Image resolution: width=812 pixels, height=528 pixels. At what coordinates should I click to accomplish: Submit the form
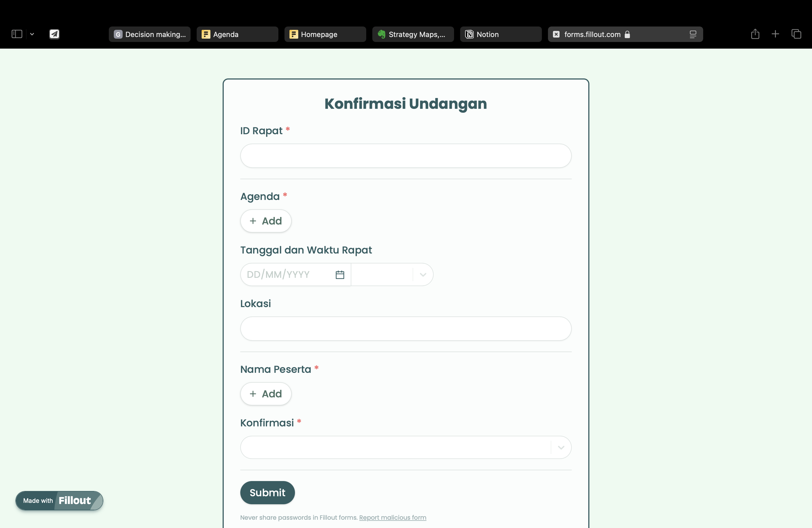click(x=267, y=493)
